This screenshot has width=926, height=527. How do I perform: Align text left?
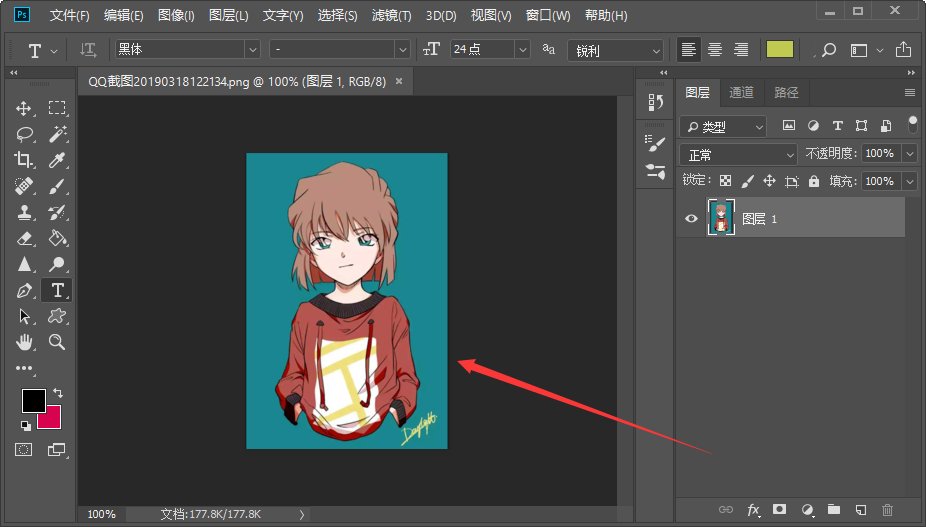pyautogui.click(x=688, y=50)
